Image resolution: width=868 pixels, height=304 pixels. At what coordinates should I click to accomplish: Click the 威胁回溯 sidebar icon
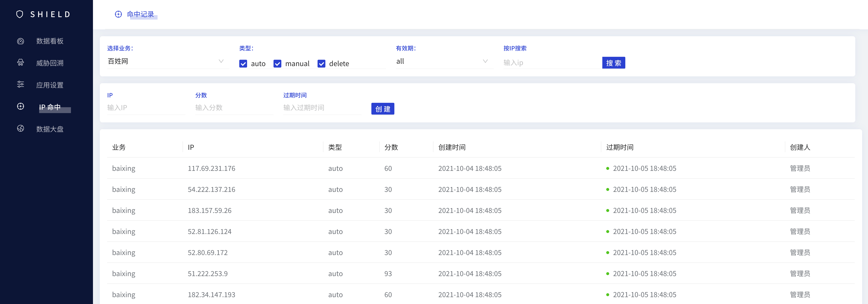click(x=21, y=63)
